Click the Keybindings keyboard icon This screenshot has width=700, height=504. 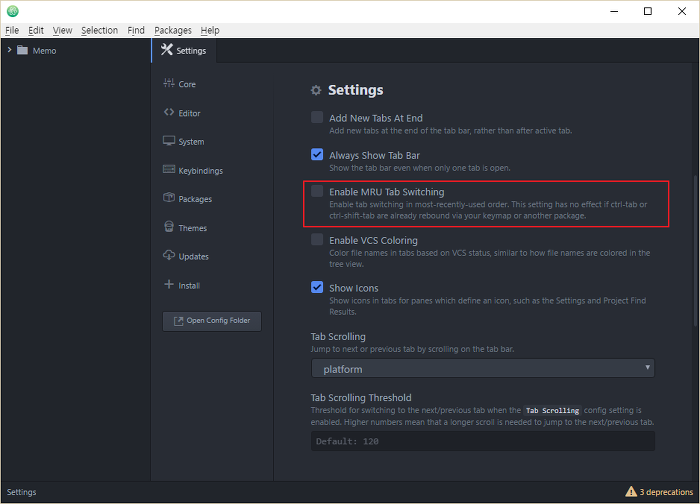click(169, 169)
